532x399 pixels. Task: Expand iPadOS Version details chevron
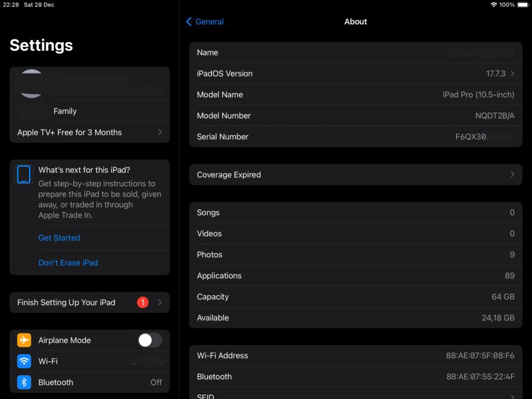click(512, 73)
